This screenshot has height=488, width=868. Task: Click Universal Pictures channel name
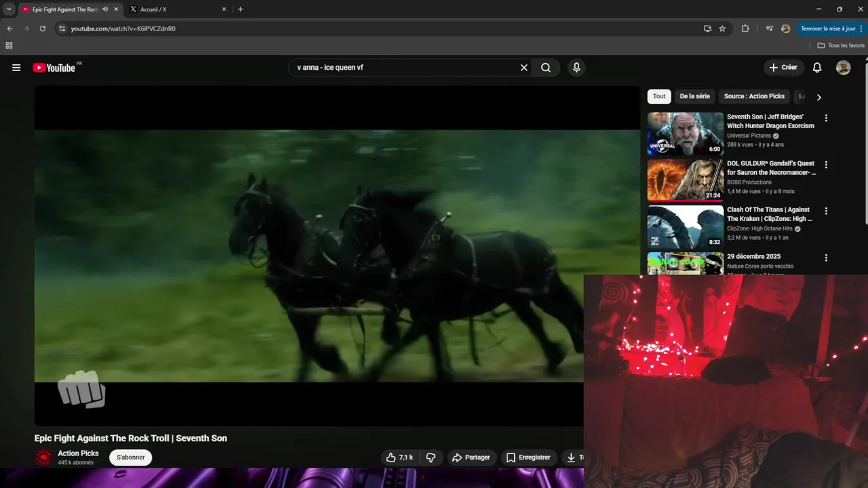[x=749, y=136]
